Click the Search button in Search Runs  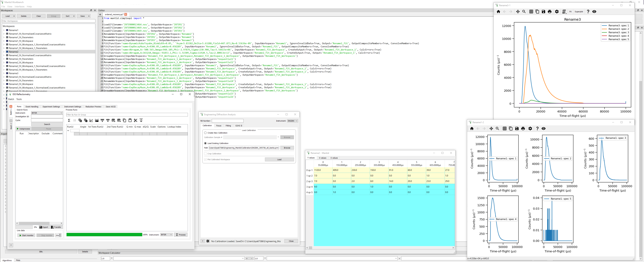point(47,124)
